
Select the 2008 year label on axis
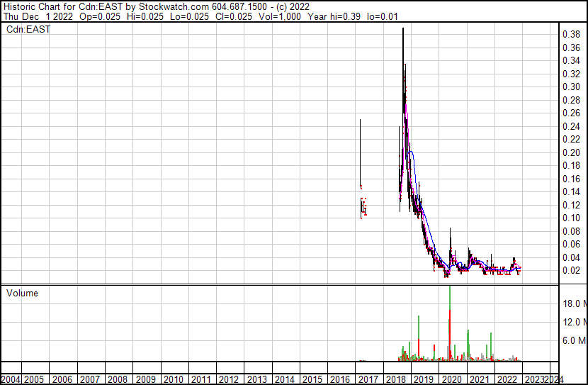[x=118, y=379]
